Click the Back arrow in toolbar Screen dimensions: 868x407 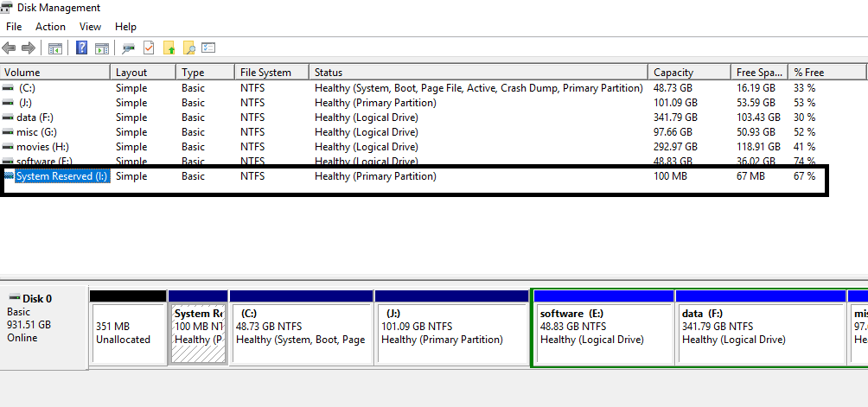(x=10, y=48)
